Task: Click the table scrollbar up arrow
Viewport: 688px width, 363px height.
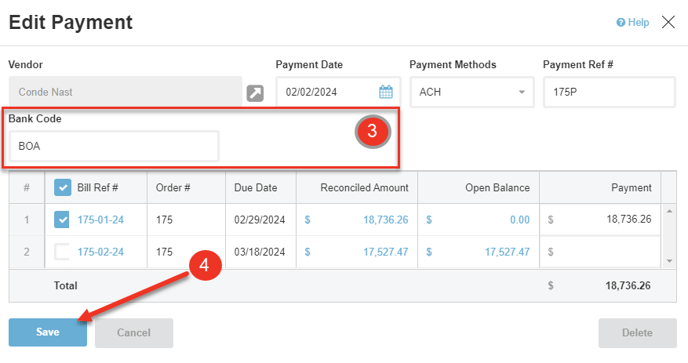Action: pos(670,211)
